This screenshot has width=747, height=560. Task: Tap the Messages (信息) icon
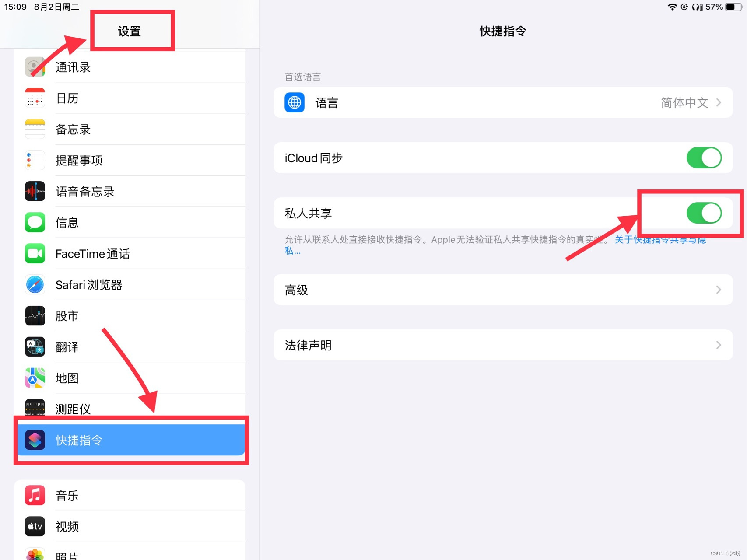(35, 222)
